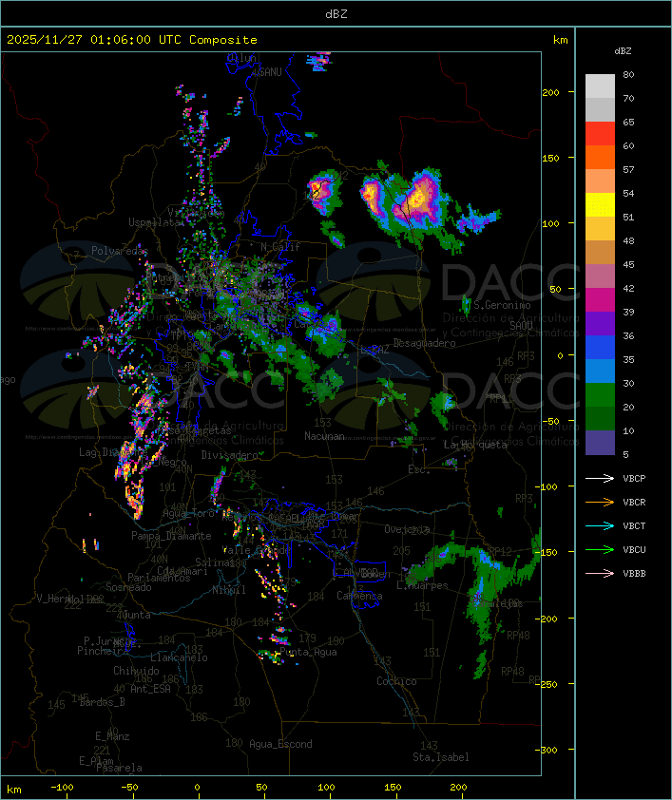Click the Chihuido place label
The height and width of the screenshot is (800, 672).
click(136, 671)
